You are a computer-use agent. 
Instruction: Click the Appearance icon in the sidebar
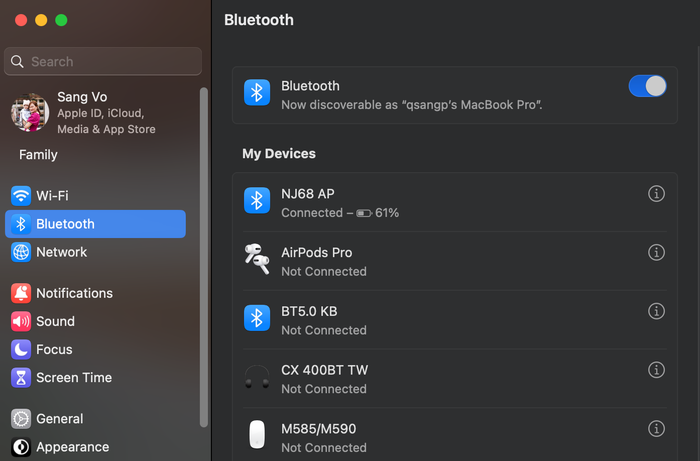click(x=21, y=447)
